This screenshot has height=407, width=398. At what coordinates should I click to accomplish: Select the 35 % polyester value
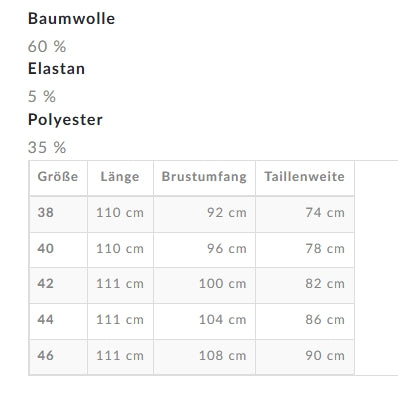point(47,147)
